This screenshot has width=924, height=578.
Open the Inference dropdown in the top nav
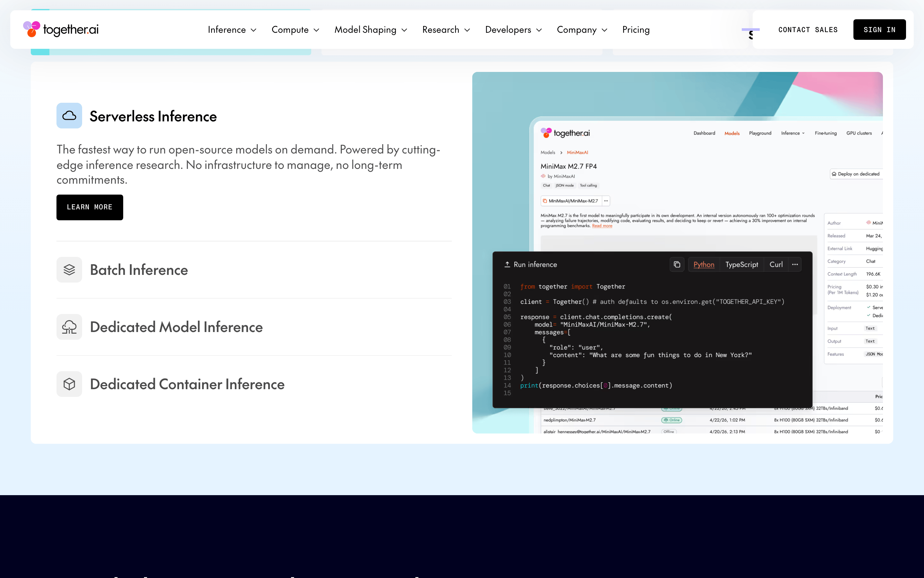(232, 30)
